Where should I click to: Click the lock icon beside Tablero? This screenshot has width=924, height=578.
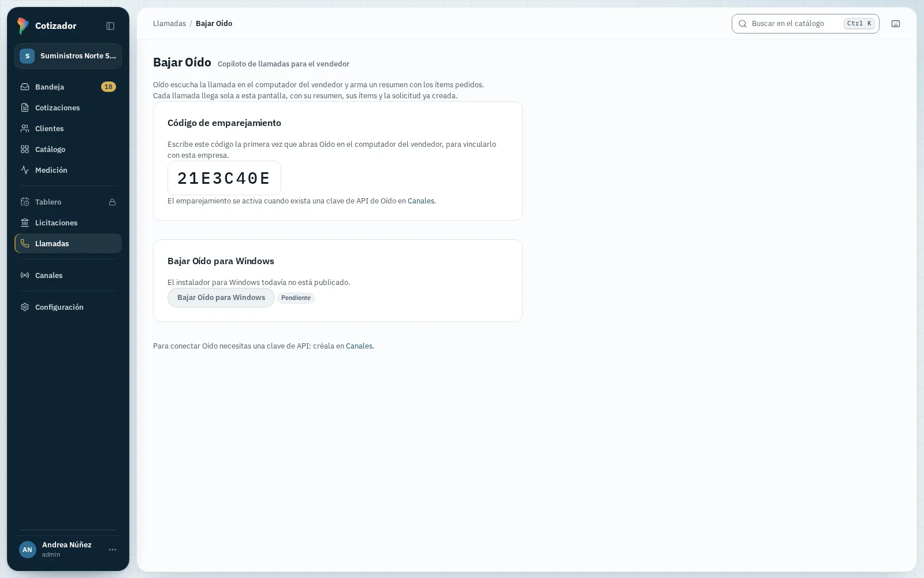(x=113, y=202)
